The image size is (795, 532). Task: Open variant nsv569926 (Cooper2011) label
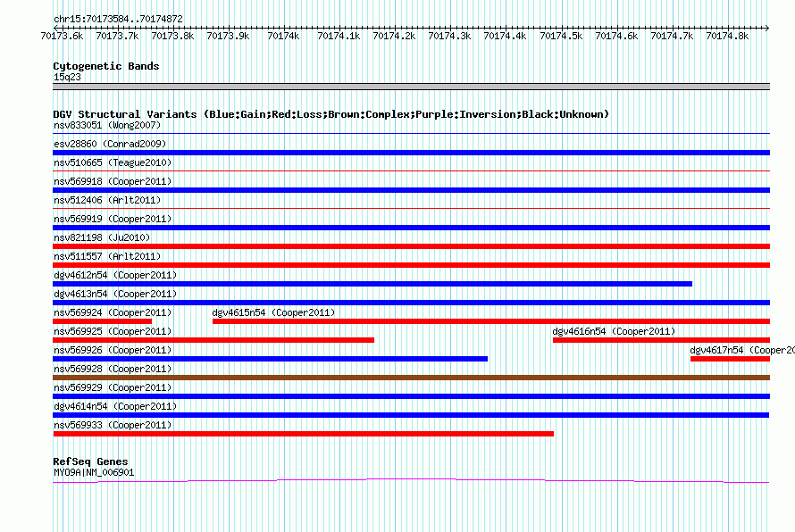tap(113, 350)
